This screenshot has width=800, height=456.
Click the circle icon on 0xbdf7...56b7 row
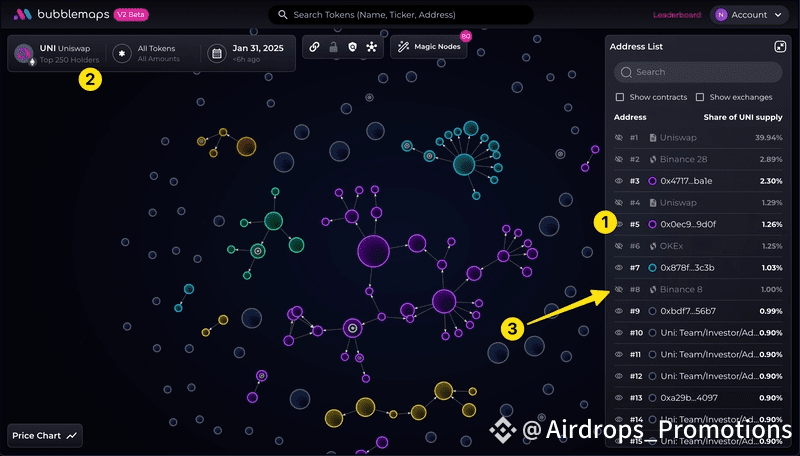point(652,311)
